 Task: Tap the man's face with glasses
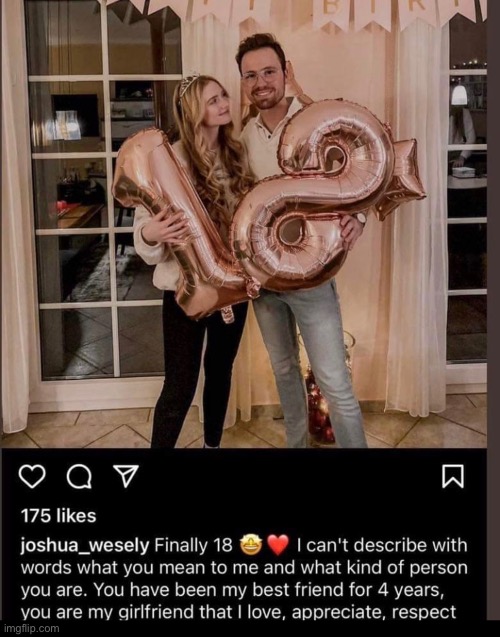pyautogui.click(x=263, y=83)
